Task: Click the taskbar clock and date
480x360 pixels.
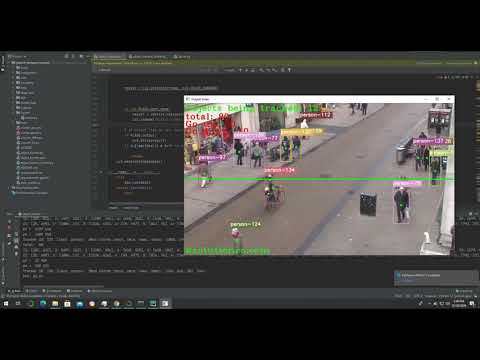Action: coord(459,303)
